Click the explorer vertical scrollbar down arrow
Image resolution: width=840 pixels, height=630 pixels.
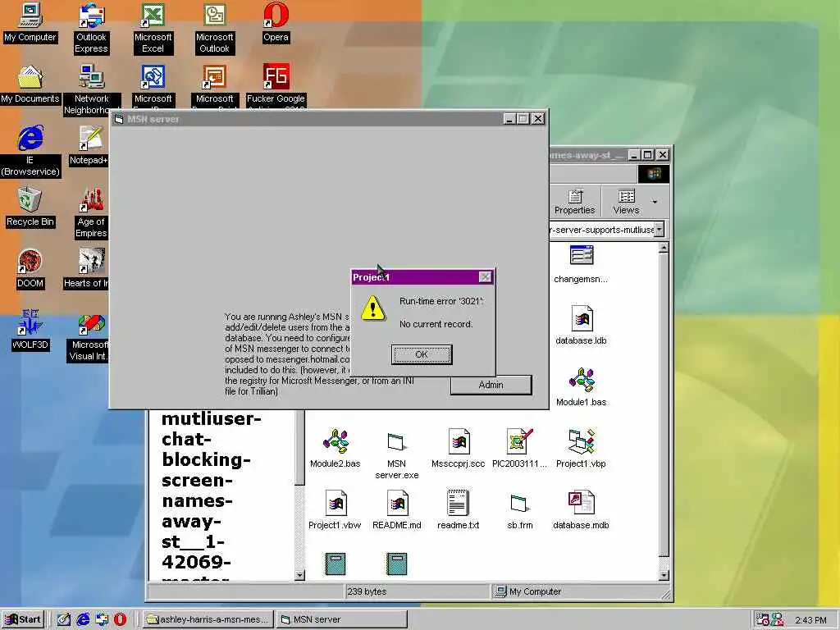pyautogui.click(x=664, y=575)
